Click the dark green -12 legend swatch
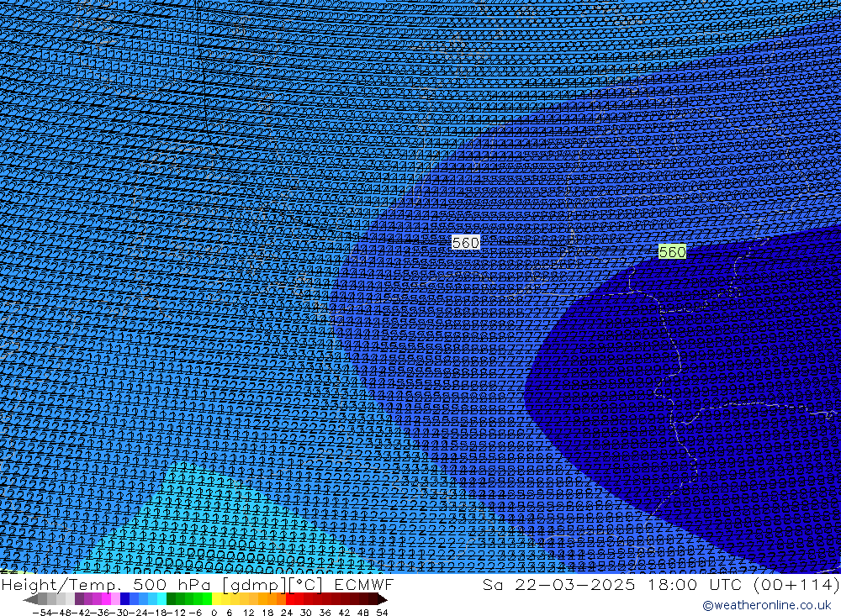 click(171, 598)
